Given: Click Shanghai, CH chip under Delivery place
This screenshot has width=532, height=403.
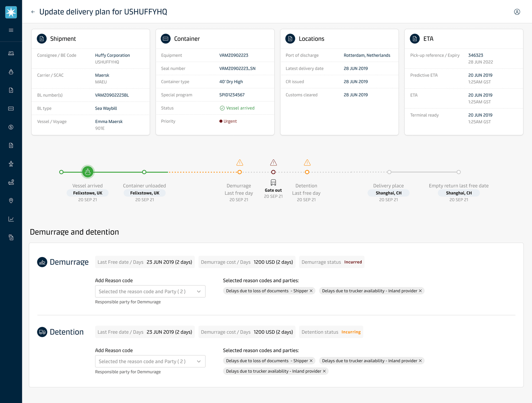Looking at the screenshot, I should click(x=389, y=193).
